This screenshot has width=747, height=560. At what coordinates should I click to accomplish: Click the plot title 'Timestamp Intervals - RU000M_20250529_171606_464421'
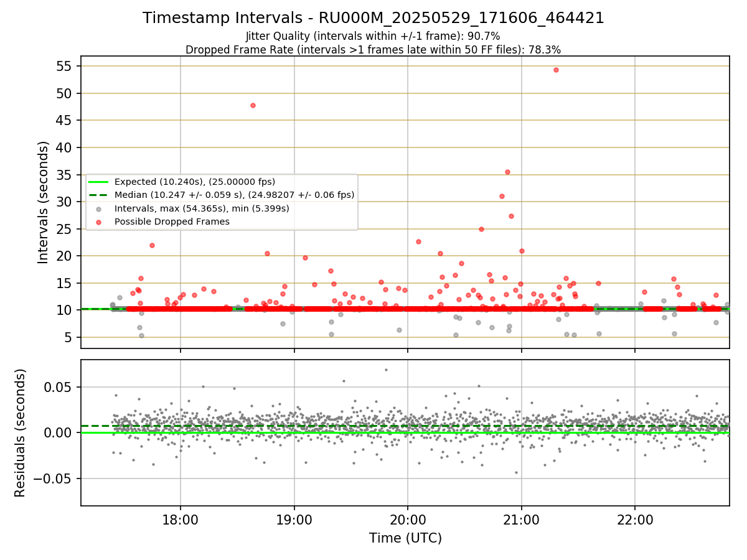tap(374, 18)
